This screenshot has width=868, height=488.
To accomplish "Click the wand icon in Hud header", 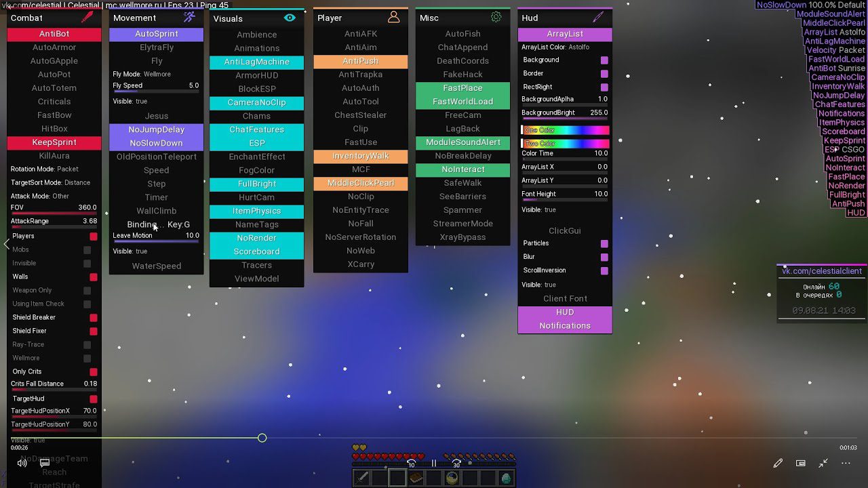I will (x=597, y=18).
